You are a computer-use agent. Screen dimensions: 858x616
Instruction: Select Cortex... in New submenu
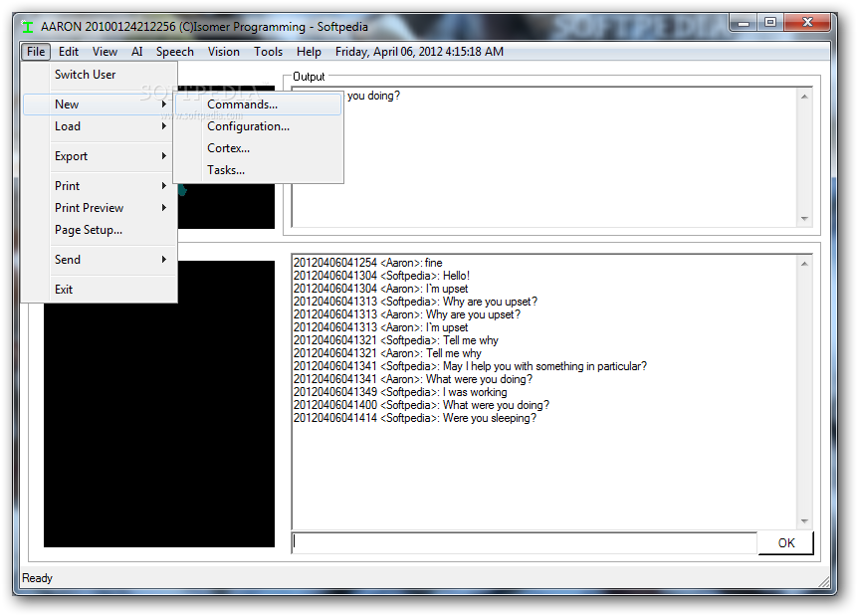coord(258,148)
